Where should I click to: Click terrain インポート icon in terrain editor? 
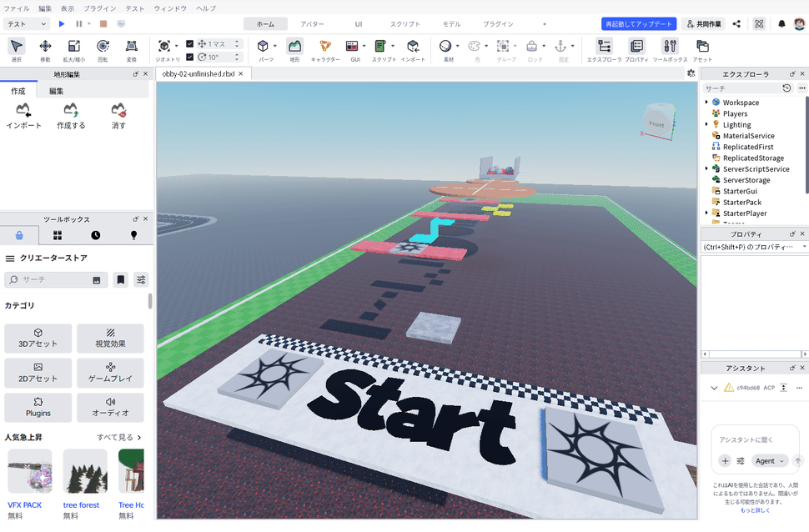[23, 110]
